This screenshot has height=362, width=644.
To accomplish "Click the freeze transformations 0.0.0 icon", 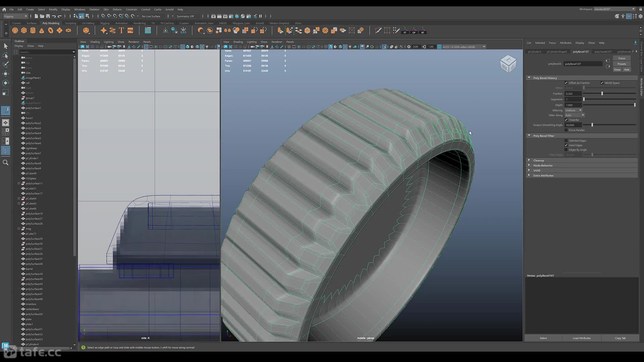I will click(183, 31).
